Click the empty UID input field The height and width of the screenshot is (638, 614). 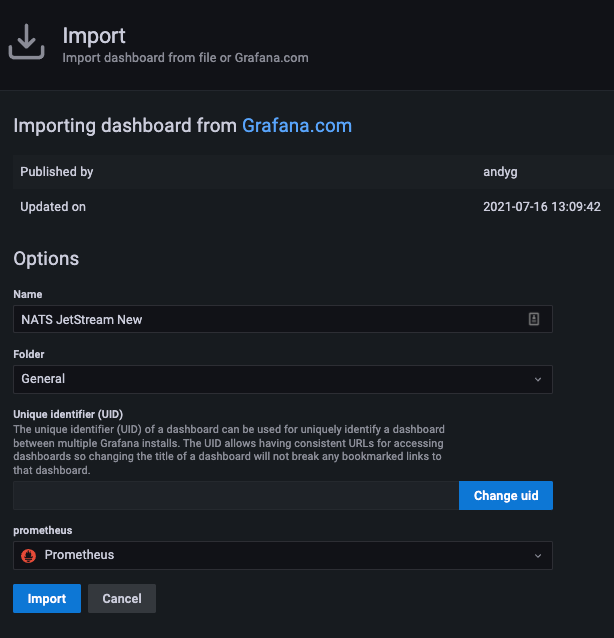(x=236, y=495)
